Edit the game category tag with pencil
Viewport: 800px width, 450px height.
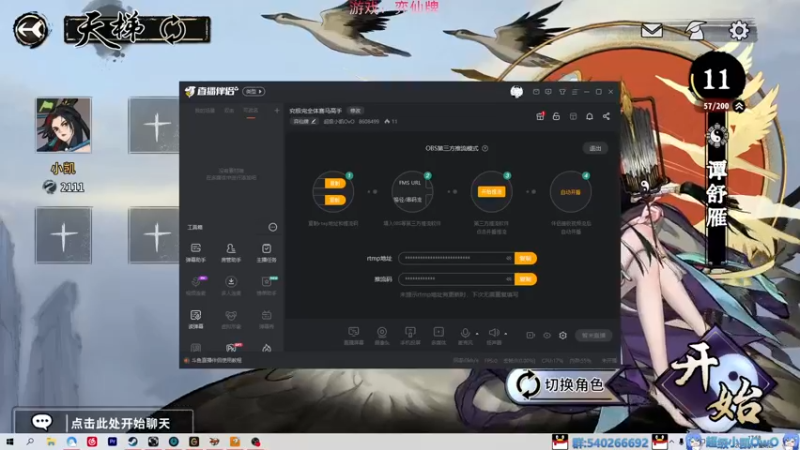(x=304, y=121)
